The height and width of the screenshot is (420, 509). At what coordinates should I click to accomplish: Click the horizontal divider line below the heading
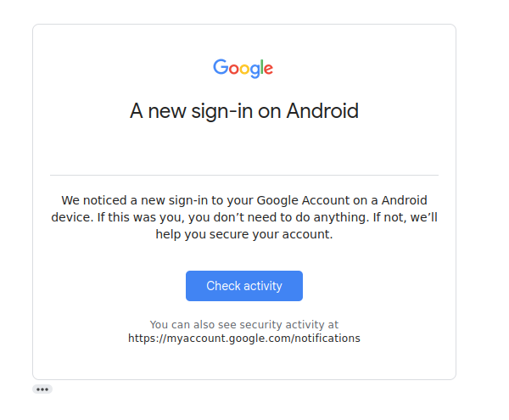[x=244, y=176]
